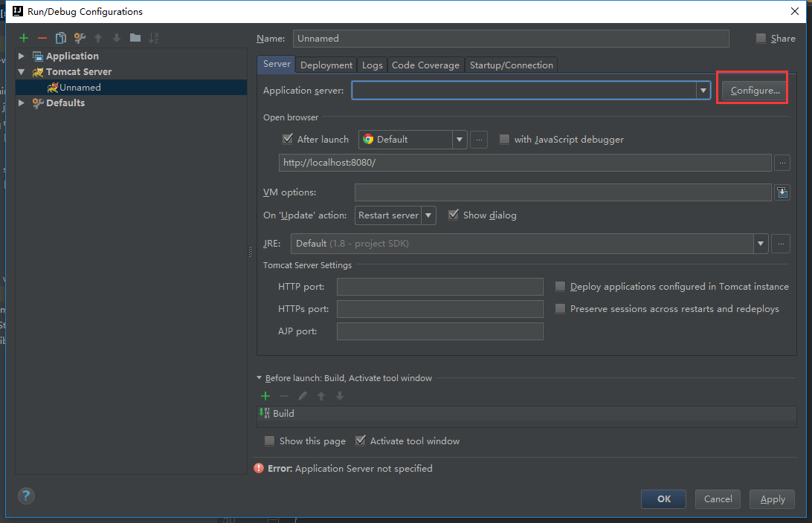
Task: Open Startup/Connection tab
Action: tap(512, 65)
